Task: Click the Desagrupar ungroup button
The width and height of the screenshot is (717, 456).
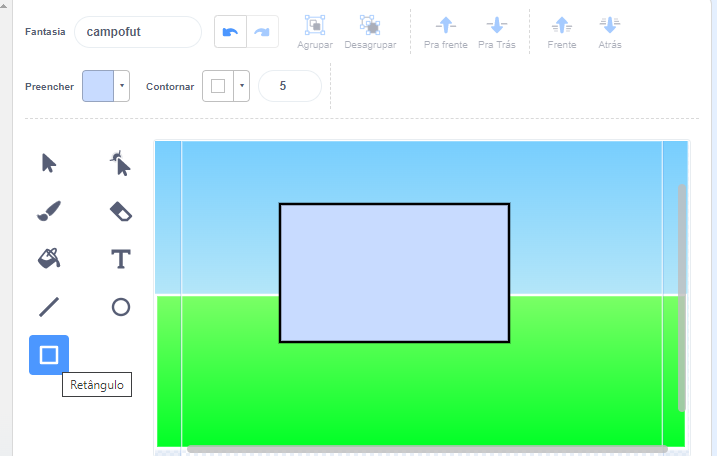Action: pyautogui.click(x=369, y=32)
